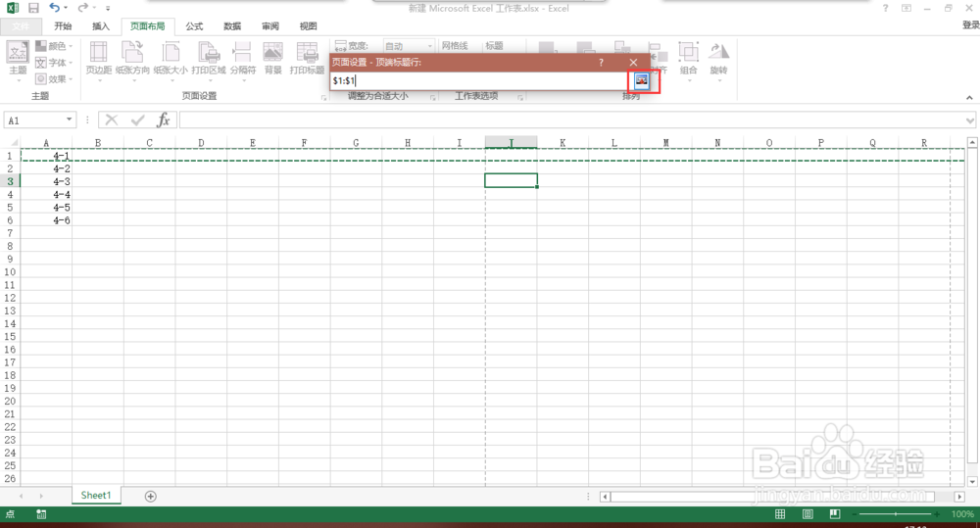Switch to Normal view in status bar
The width and height of the screenshot is (980, 528).
pyautogui.click(x=780, y=513)
